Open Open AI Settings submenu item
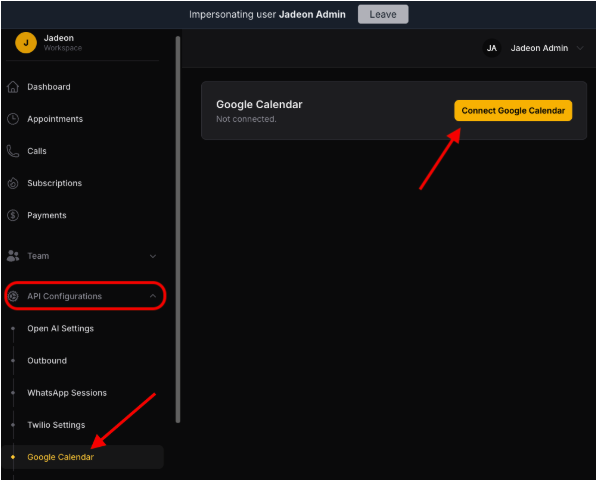596x480 pixels. 60,328
